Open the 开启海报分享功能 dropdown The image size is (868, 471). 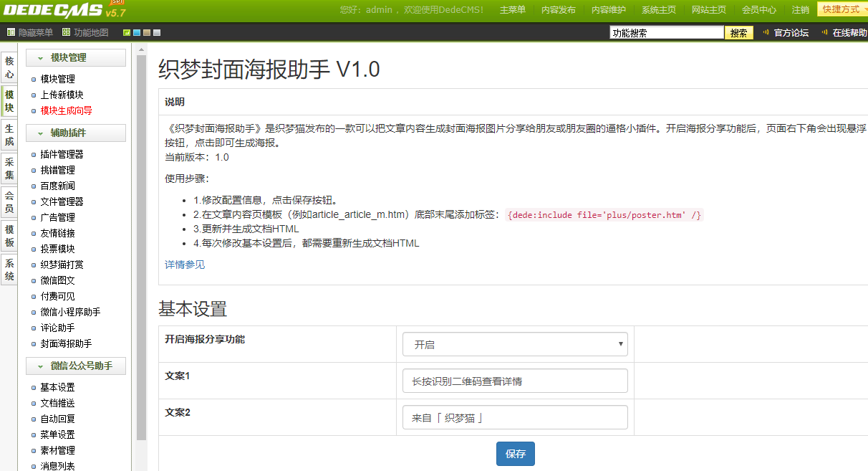click(x=515, y=344)
